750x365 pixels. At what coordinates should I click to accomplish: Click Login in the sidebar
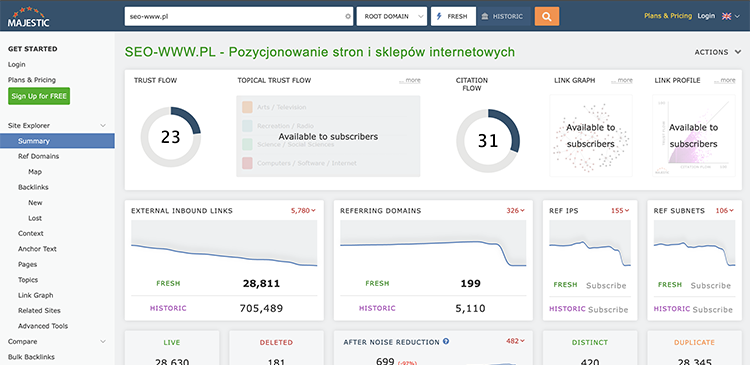[x=17, y=65]
